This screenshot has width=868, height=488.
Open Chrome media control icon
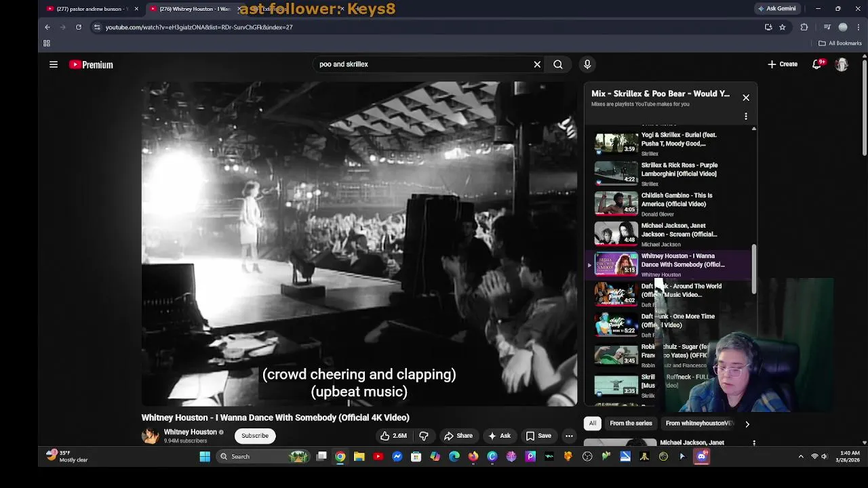(827, 27)
